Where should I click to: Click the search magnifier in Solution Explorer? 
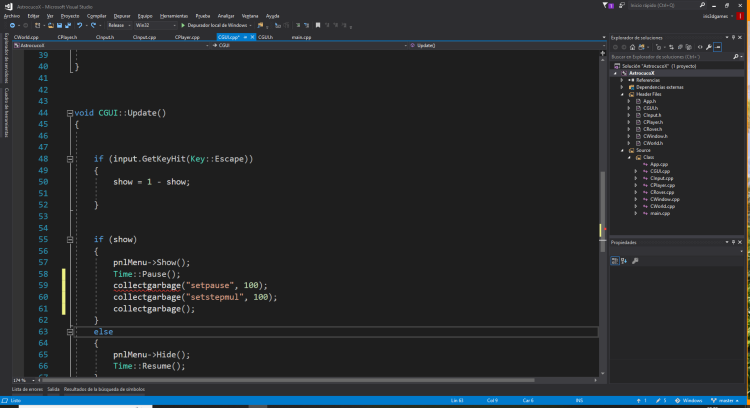pyautogui.click(x=737, y=56)
